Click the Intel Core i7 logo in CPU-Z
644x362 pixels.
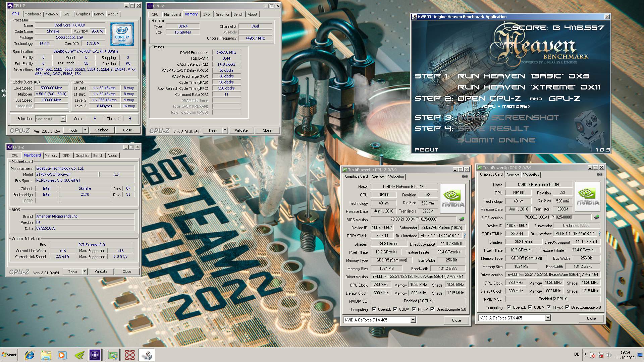click(122, 34)
